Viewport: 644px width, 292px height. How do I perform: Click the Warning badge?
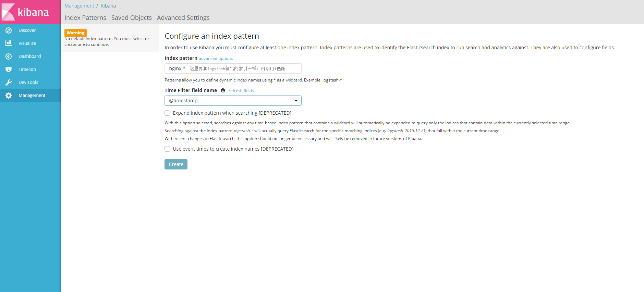point(75,33)
